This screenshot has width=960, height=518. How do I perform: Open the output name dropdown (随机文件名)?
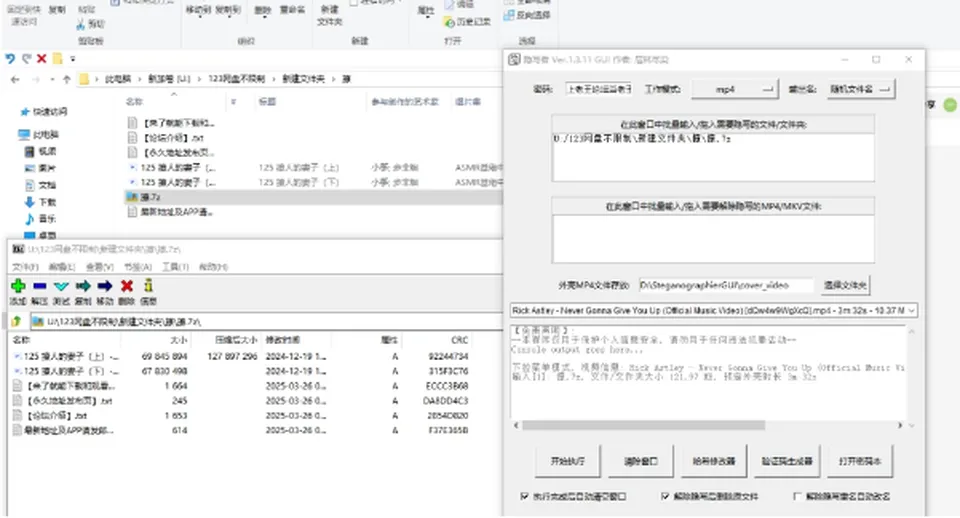coord(860,89)
